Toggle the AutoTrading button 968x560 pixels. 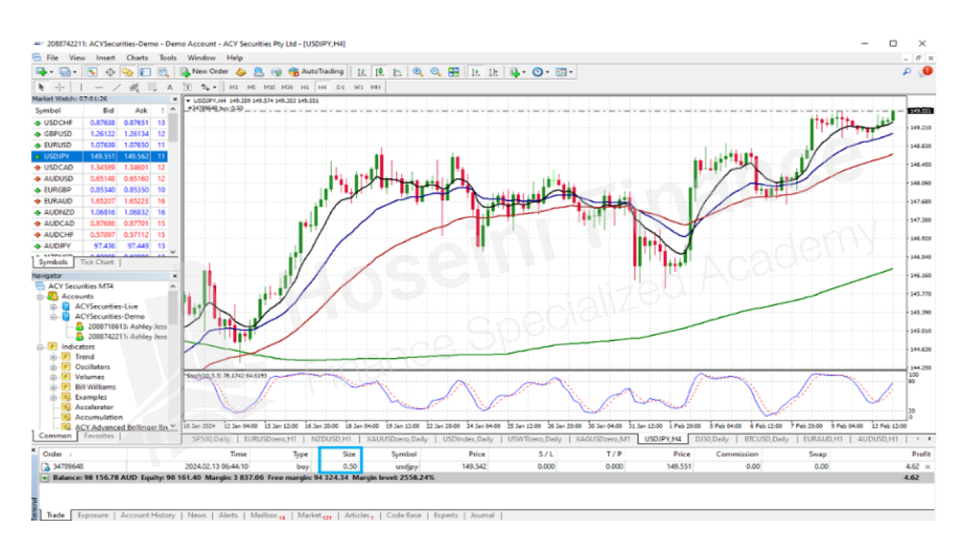click(x=317, y=71)
